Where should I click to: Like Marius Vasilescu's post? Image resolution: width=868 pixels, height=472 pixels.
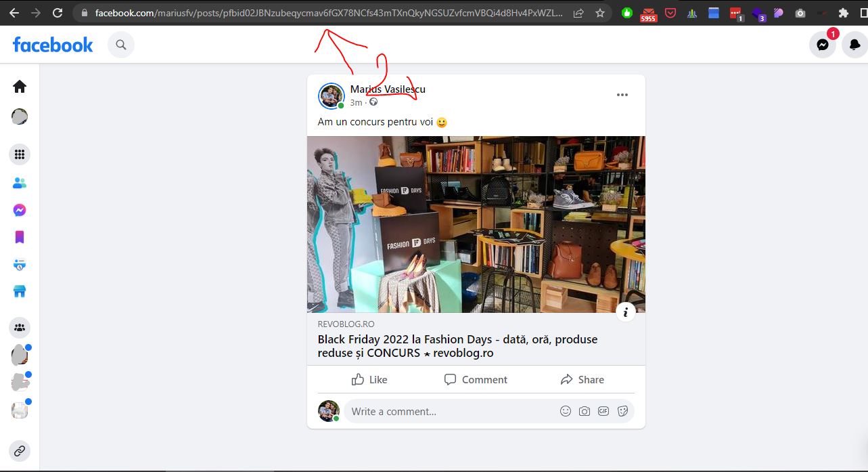pyautogui.click(x=369, y=379)
